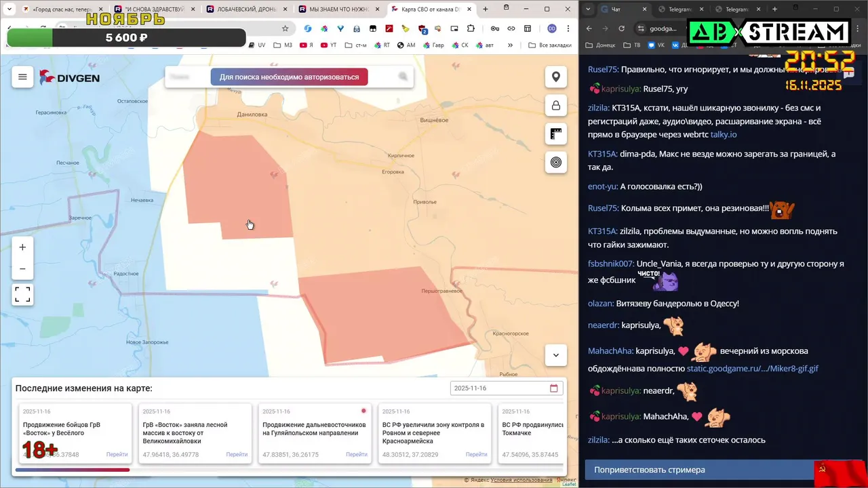Open new tab in right browser window
Viewport: 868px width, 488px height.
774,9
